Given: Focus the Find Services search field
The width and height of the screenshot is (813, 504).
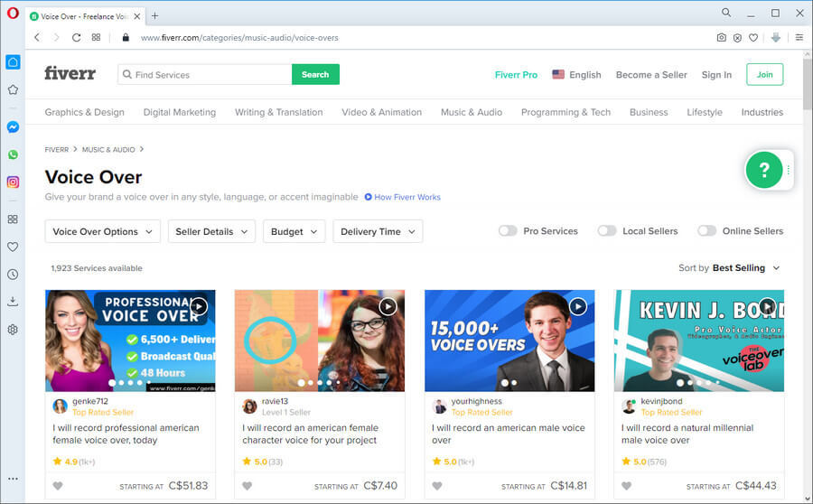Looking at the screenshot, I should click(x=205, y=74).
